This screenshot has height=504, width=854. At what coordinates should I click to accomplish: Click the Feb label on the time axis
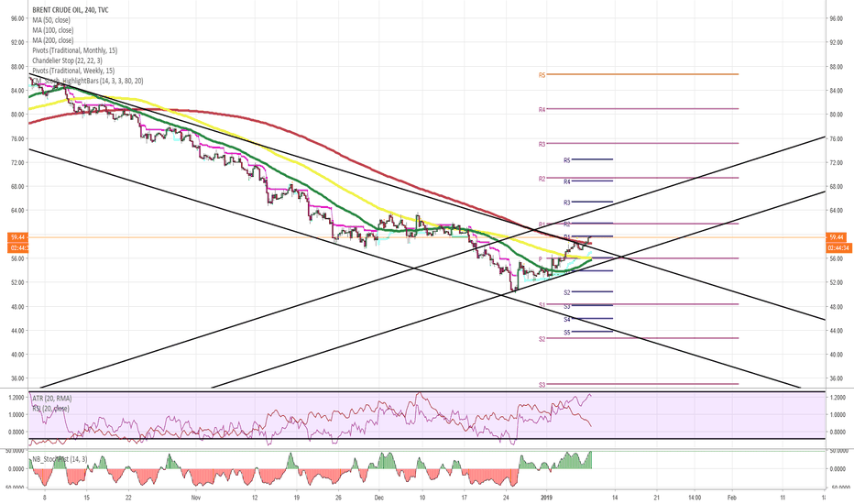coord(732,498)
